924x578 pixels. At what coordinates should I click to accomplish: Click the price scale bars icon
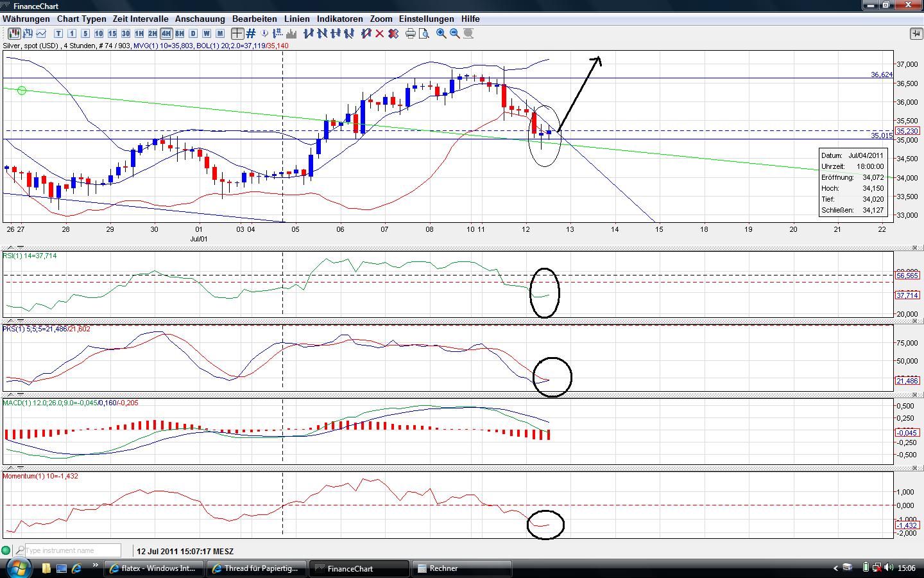[278, 33]
